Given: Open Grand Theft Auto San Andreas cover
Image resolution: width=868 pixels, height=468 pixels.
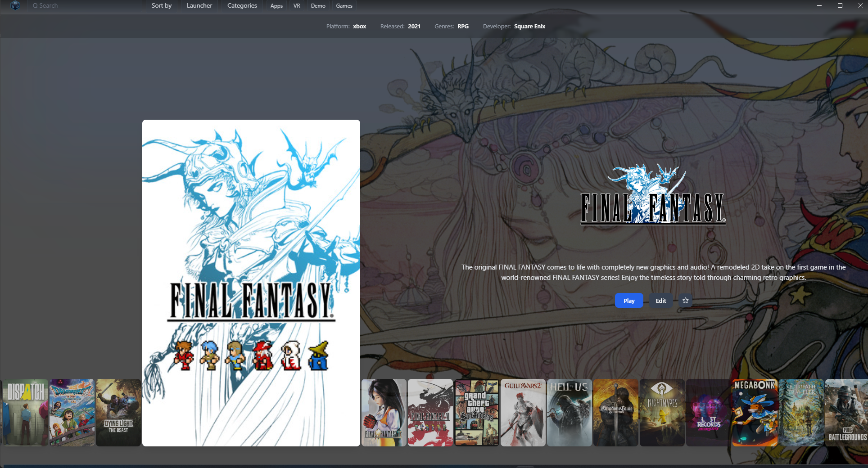Looking at the screenshot, I should [476, 412].
